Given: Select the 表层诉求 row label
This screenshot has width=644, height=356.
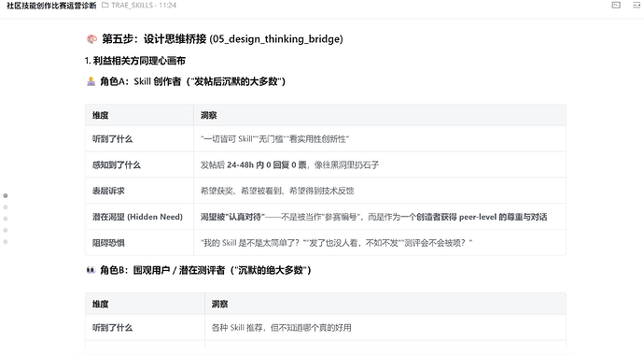Looking at the screenshot, I should point(108,191).
